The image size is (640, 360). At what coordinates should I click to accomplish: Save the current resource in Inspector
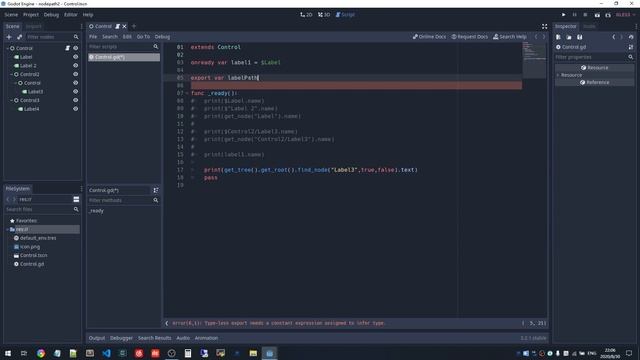[580, 37]
